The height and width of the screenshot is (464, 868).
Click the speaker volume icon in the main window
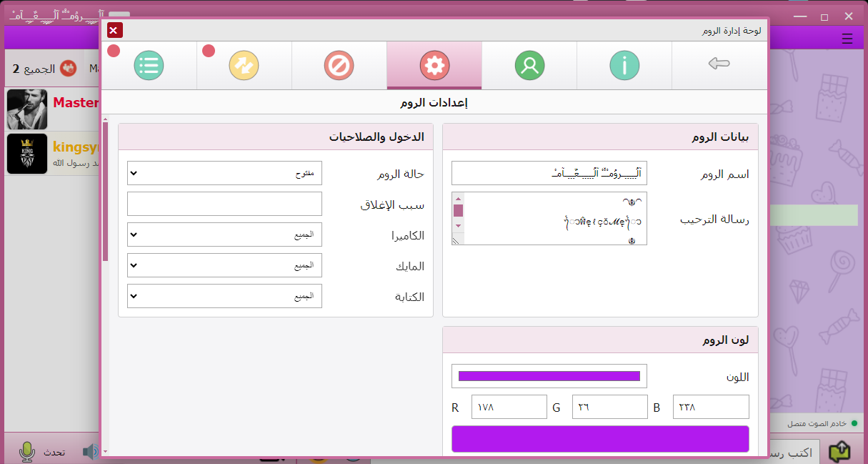tap(91, 452)
